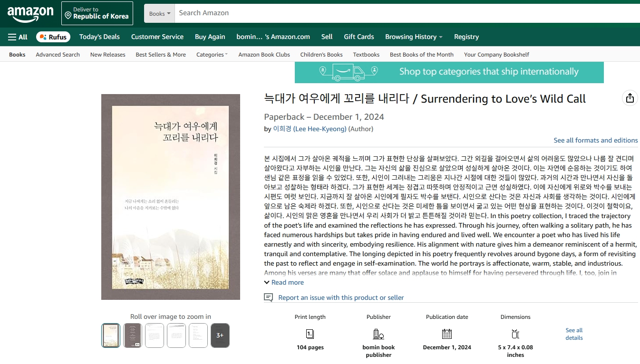This screenshot has height=364, width=640.
Task: Open Advanced Search
Action: pos(58,55)
